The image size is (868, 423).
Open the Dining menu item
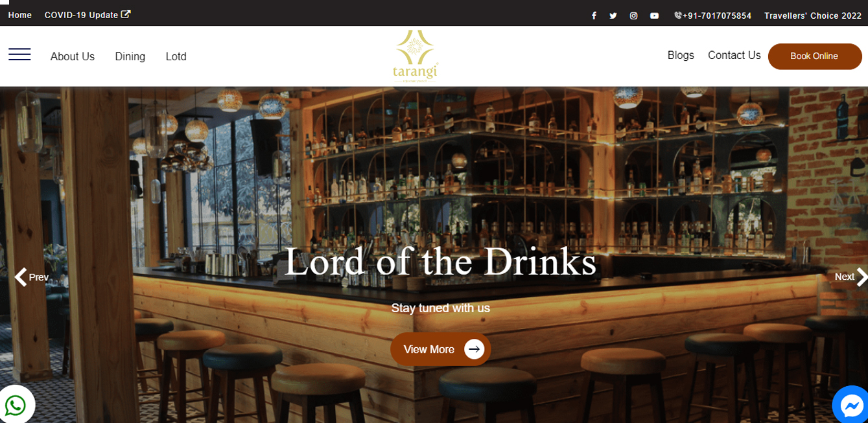click(130, 56)
